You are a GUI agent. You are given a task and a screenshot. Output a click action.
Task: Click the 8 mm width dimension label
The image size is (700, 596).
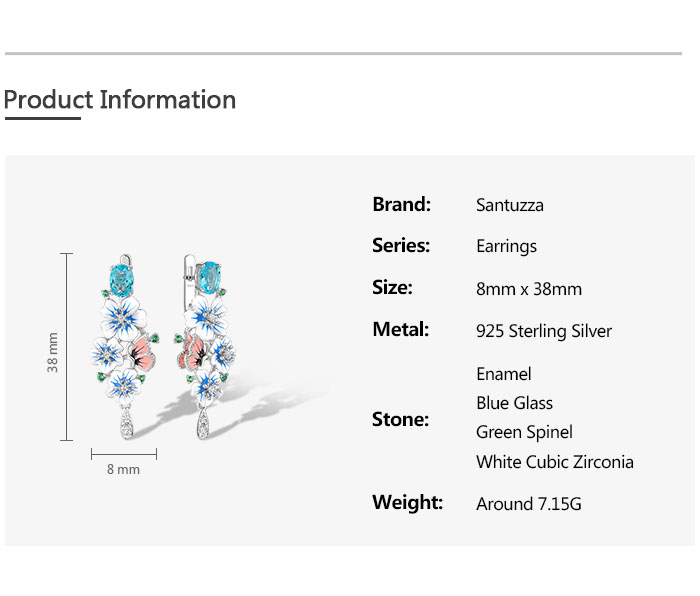(x=123, y=470)
